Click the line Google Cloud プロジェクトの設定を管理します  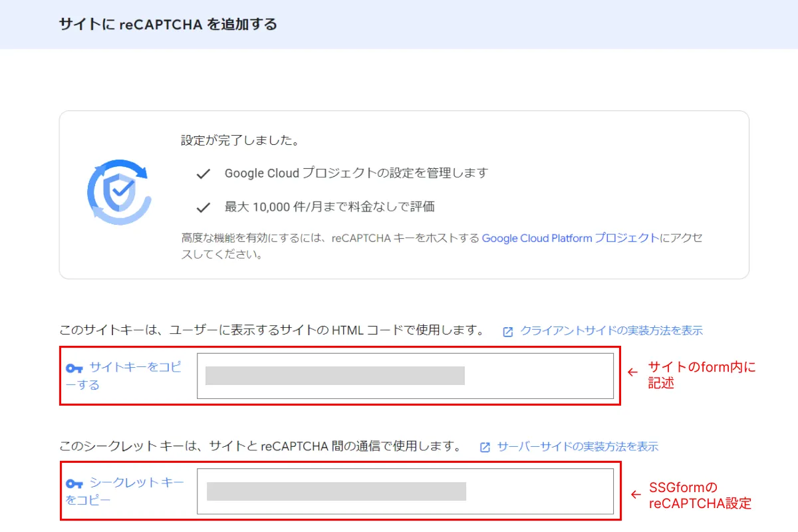click(356, 173)
